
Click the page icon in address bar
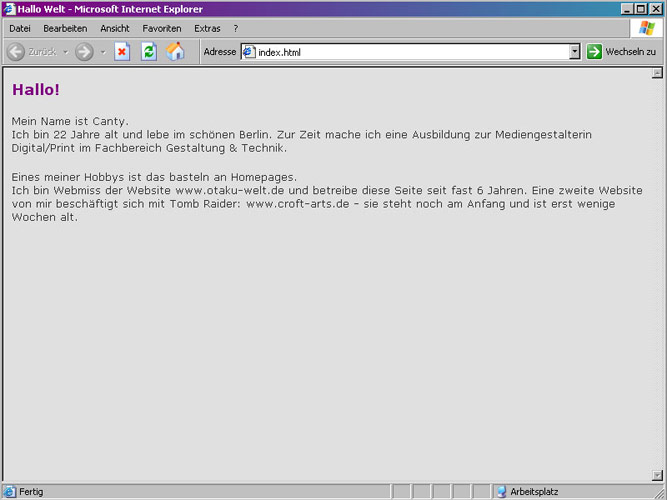click(249, 52)
